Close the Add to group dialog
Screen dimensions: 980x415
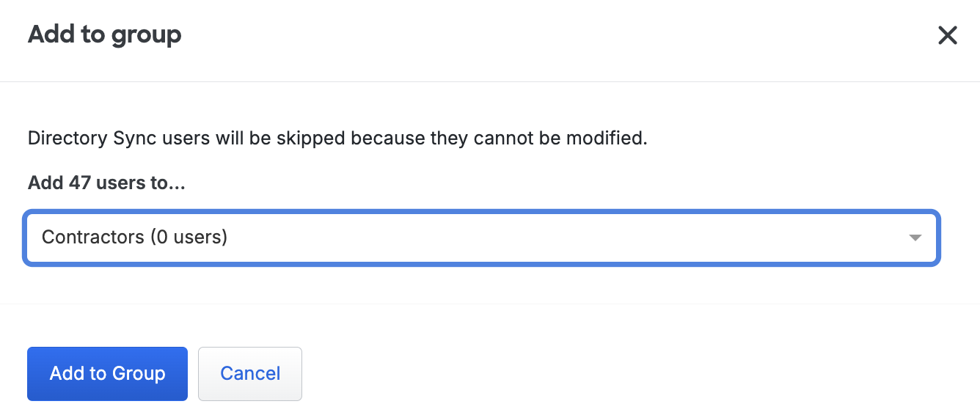tap(948, 35)
